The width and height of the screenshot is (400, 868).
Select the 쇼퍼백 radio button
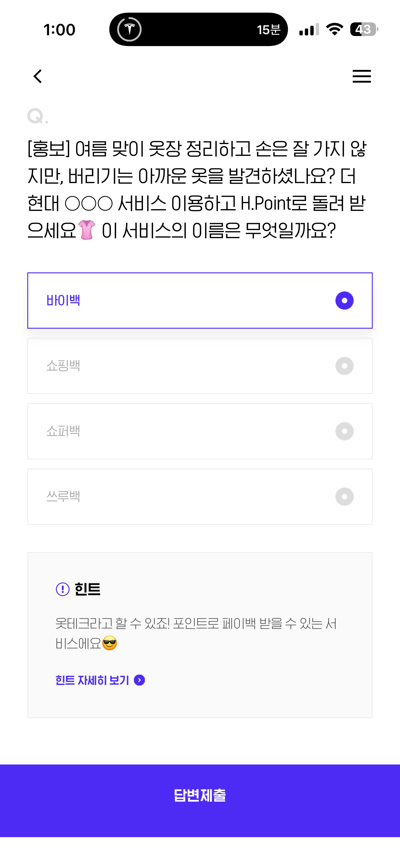click(344, 431)
